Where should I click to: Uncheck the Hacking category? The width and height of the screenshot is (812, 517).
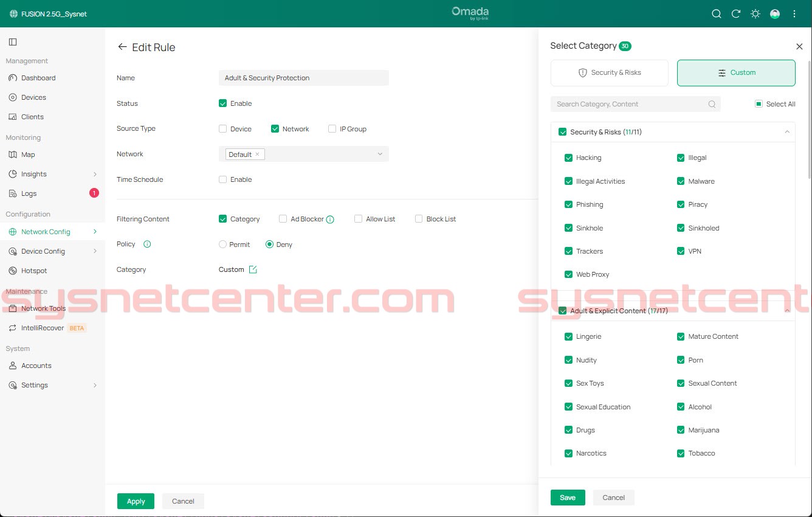(x=568, y=158)
